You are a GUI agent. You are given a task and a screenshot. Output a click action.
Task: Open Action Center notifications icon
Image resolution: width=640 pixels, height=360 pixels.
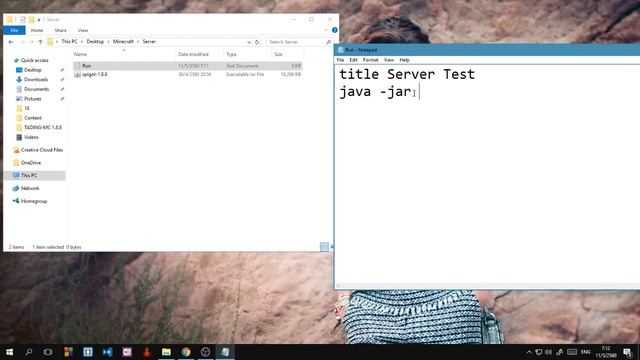(627, 352)
